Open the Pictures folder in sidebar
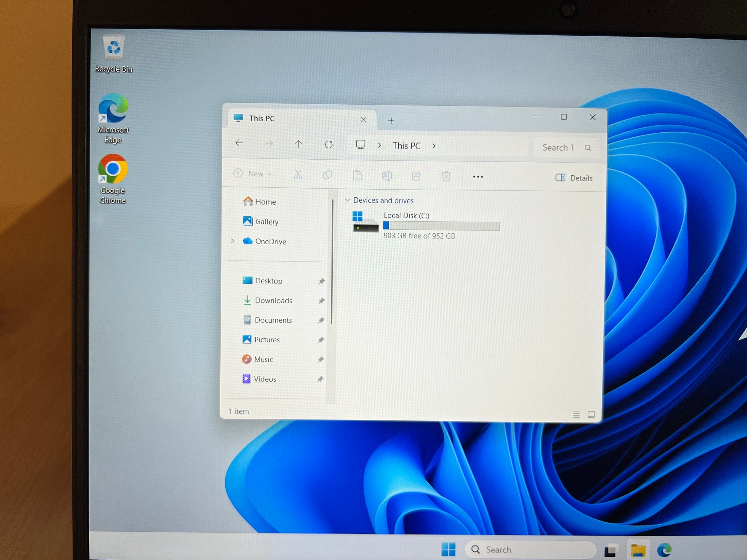Viewport: 747px width, 560px height. pyautogui.click(x=261, y=340)
